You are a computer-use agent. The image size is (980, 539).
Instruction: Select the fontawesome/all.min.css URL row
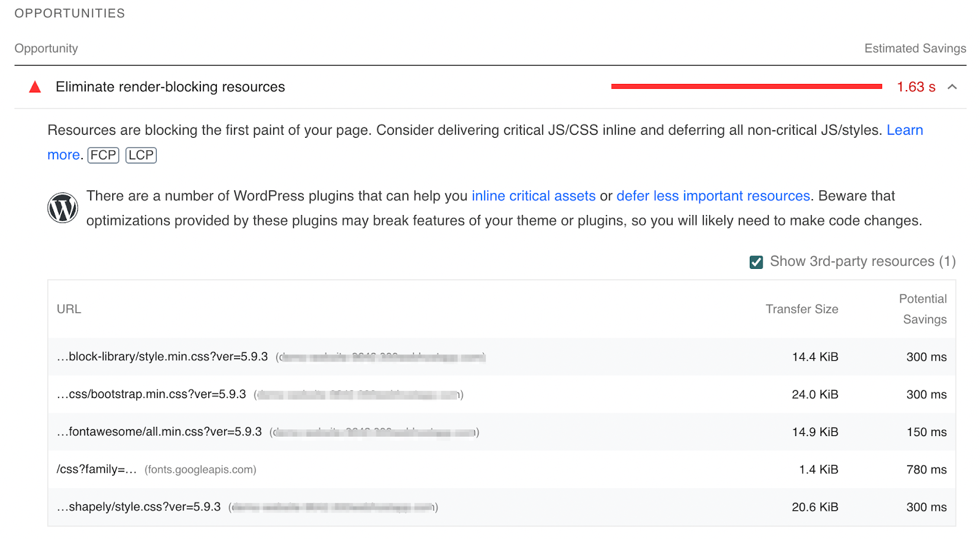tap(502, 432)
